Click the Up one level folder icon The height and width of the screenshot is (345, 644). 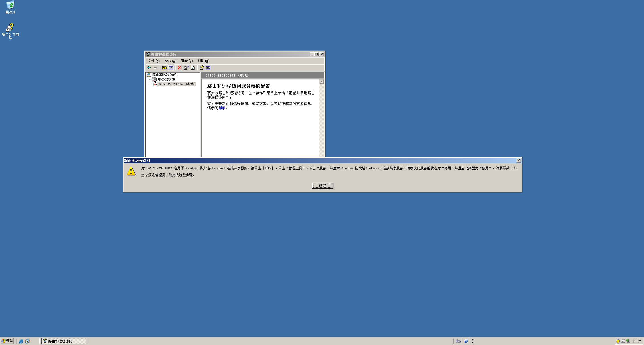[x=164, y=68]
